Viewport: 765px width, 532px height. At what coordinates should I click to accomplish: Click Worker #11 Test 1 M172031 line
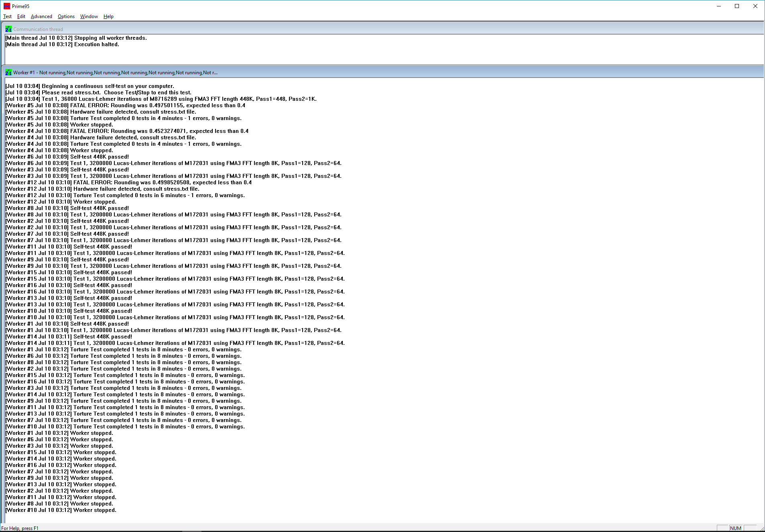(175, 253)
